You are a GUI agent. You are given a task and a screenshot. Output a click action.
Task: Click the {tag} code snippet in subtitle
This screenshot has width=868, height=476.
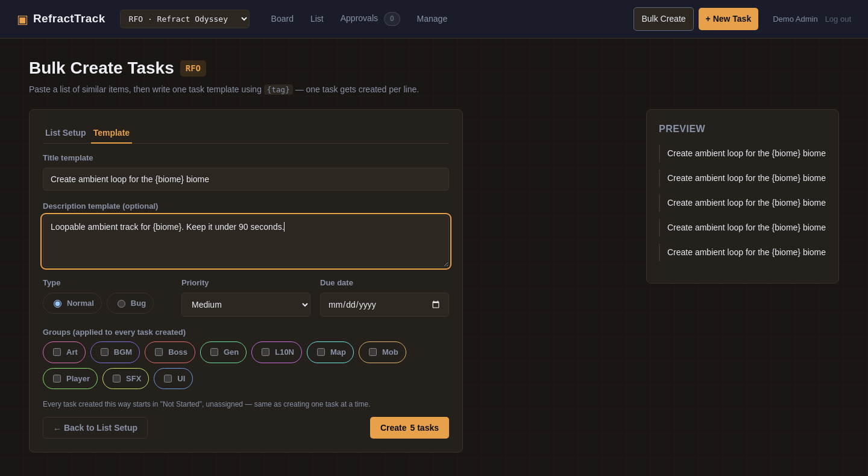[x=278, y=89]
